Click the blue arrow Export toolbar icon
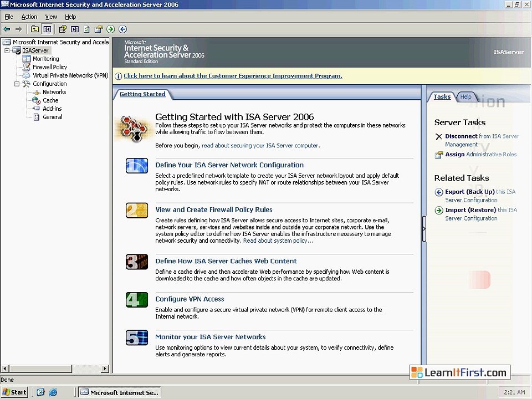Viewport: 532px width, 399px height. (123, 29)
